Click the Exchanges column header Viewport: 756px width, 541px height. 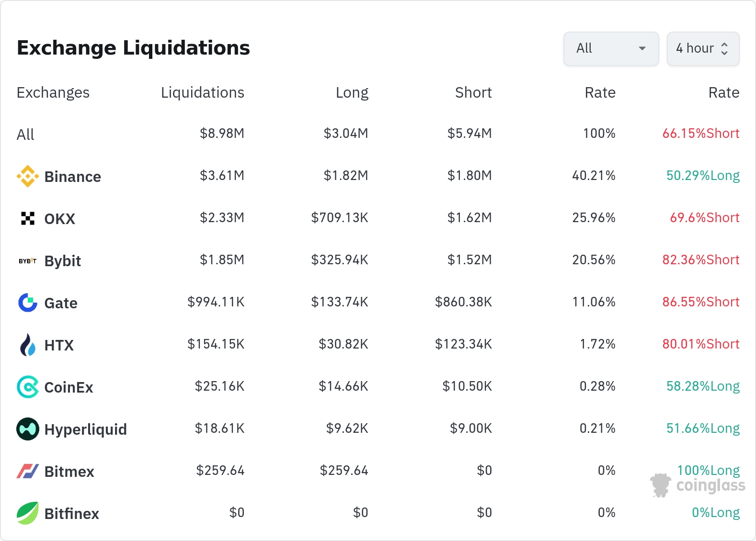(x=53, y=92)
